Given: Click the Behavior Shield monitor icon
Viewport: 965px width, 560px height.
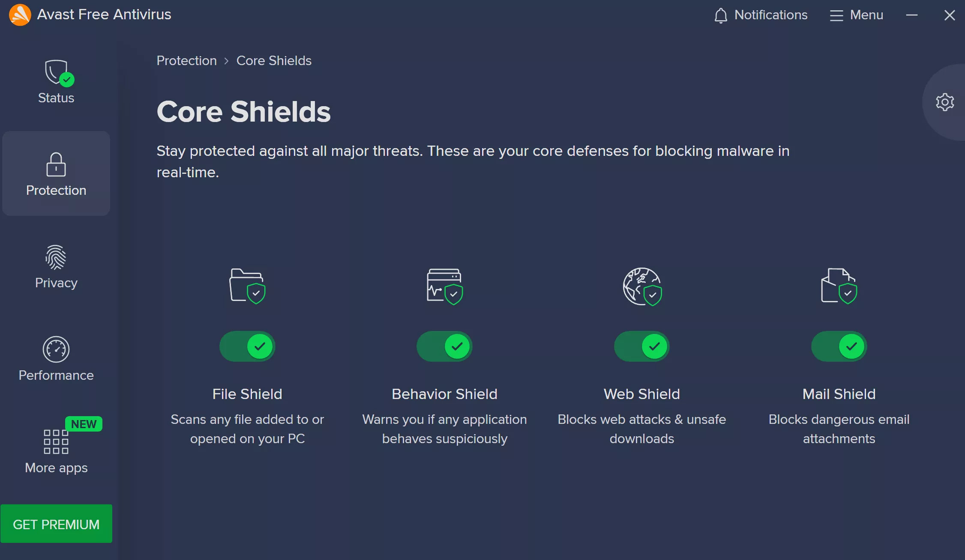Looking at the screenshot, I should [444, 286].
